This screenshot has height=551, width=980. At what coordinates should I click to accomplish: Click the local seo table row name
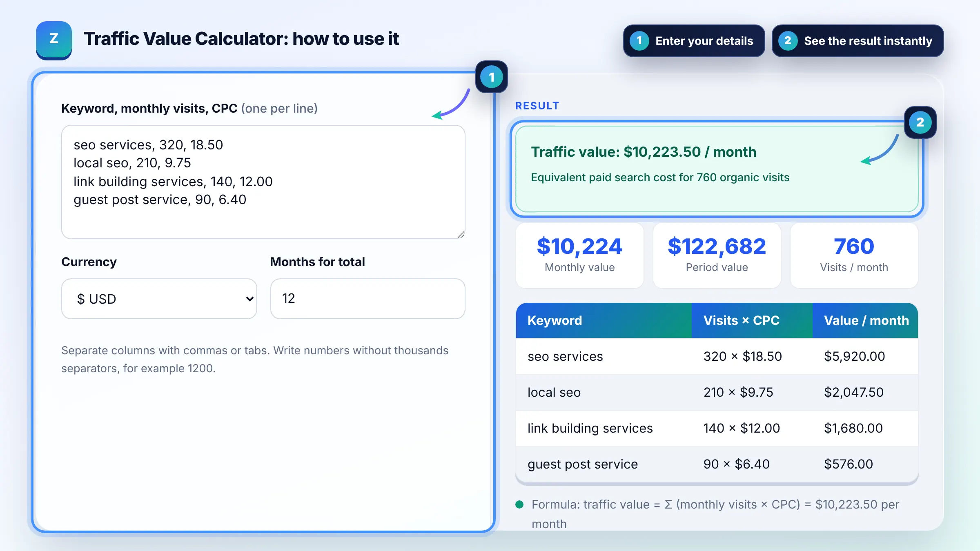pyautogui.click(x=554, y=392)
